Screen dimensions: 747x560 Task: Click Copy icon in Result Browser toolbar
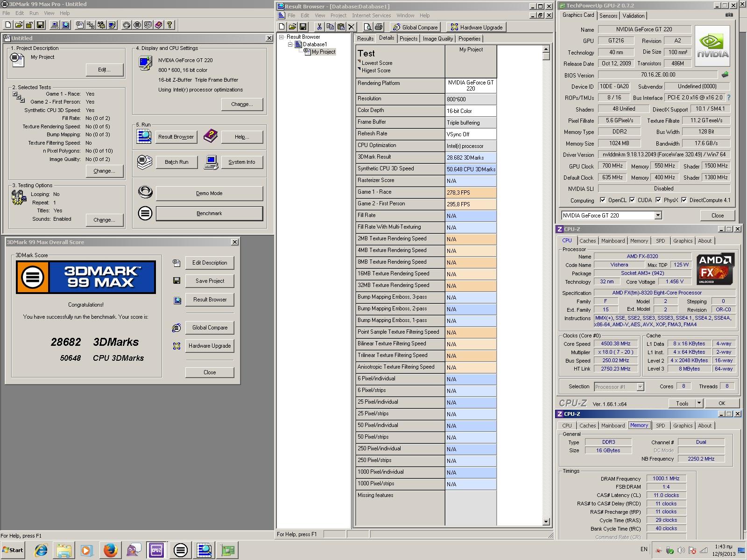point(330,27)
